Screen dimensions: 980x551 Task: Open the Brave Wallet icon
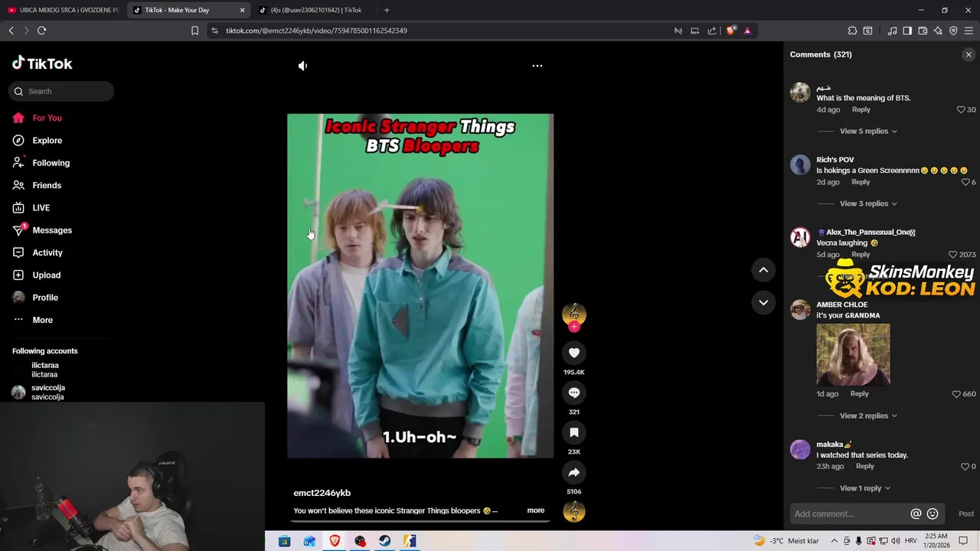pos(923,31)
